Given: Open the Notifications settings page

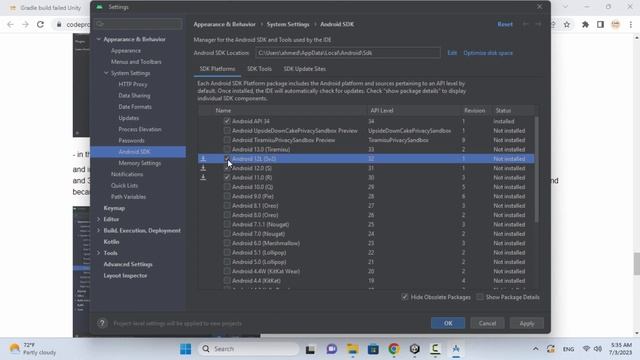Looking at the screenshot, I should click(x=127, y=174).
